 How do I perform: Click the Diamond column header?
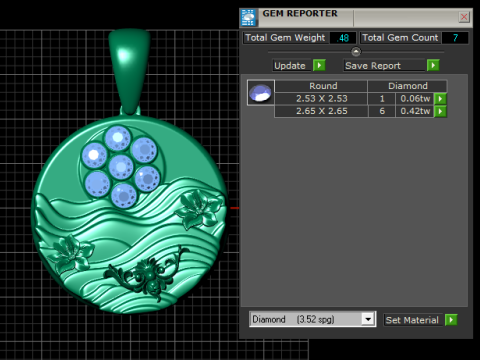pyautogui.click(x=407, y=86)
